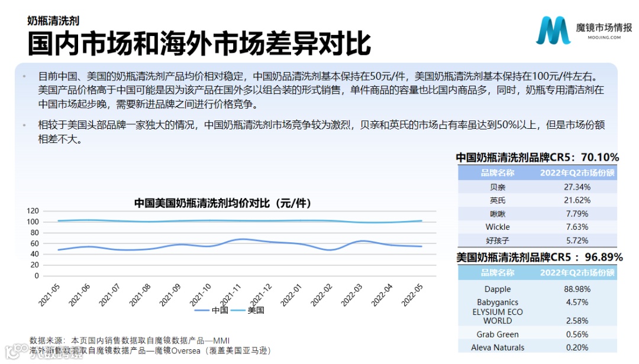
Task: Click US table header 品牌名称
Action: click(498, 272)
